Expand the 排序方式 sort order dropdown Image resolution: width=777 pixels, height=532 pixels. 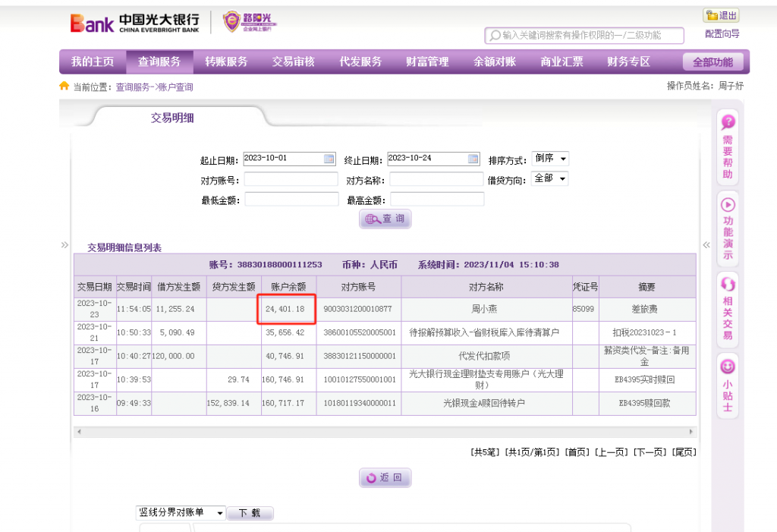(x=550, y=159)
